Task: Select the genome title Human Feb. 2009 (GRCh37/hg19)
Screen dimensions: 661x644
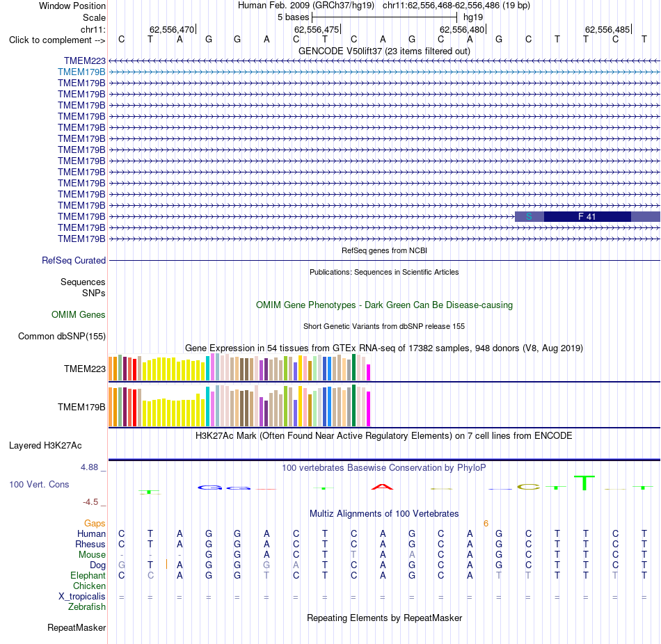Action: [306, 6]
